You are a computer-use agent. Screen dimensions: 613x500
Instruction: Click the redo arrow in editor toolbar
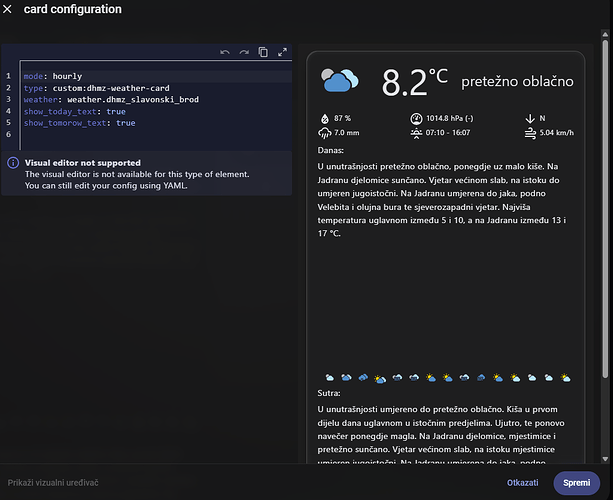(244, 52)
